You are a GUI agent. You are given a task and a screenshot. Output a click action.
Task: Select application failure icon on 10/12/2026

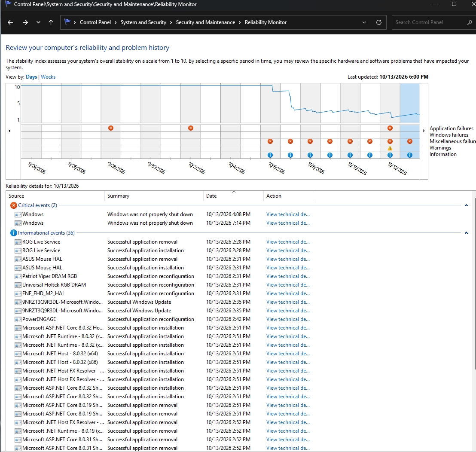[390, 128]
